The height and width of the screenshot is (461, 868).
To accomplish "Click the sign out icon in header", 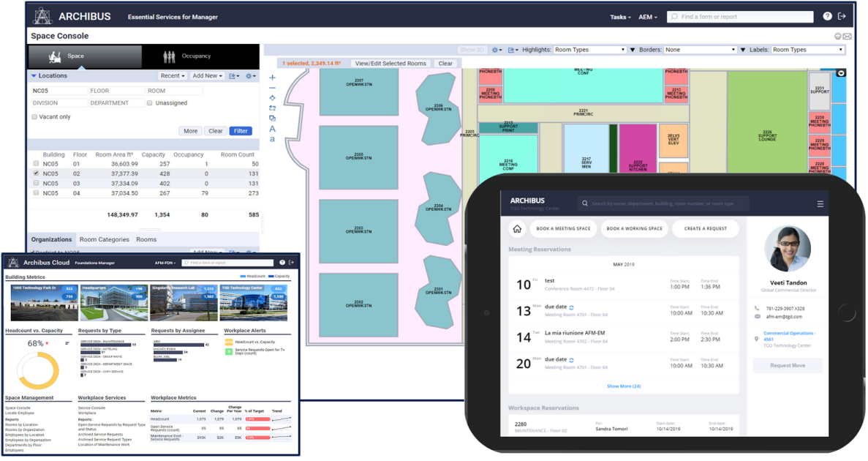I will [x=842, y=17].
